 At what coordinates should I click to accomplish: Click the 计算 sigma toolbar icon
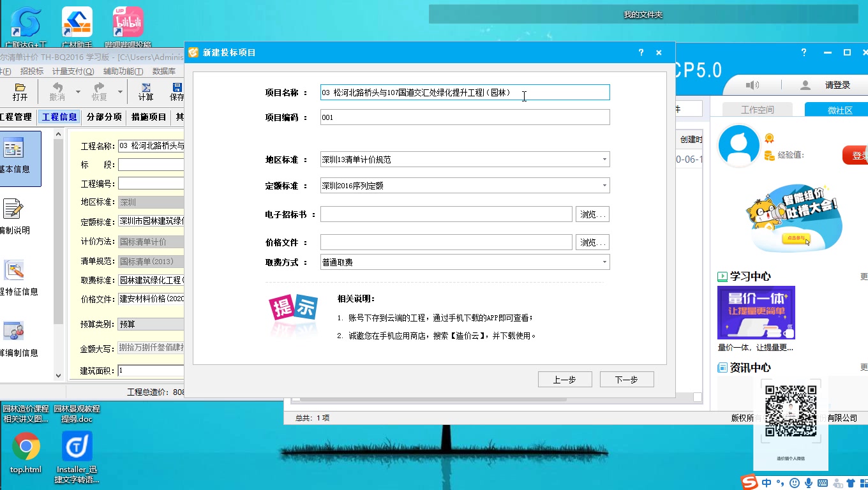146,92
